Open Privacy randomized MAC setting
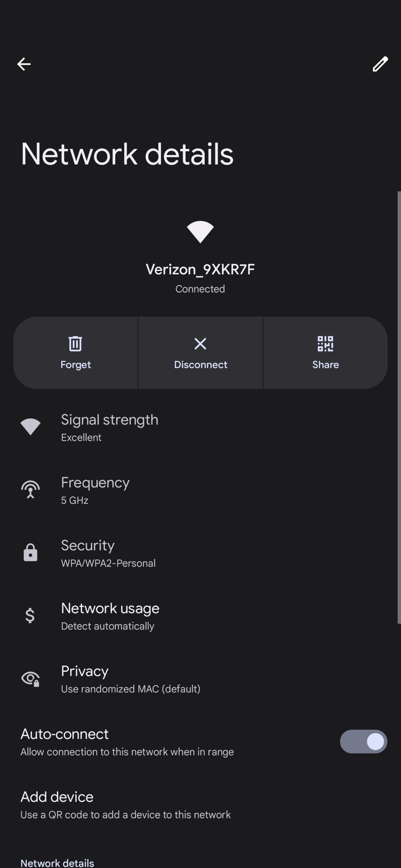 click(200, 679)
